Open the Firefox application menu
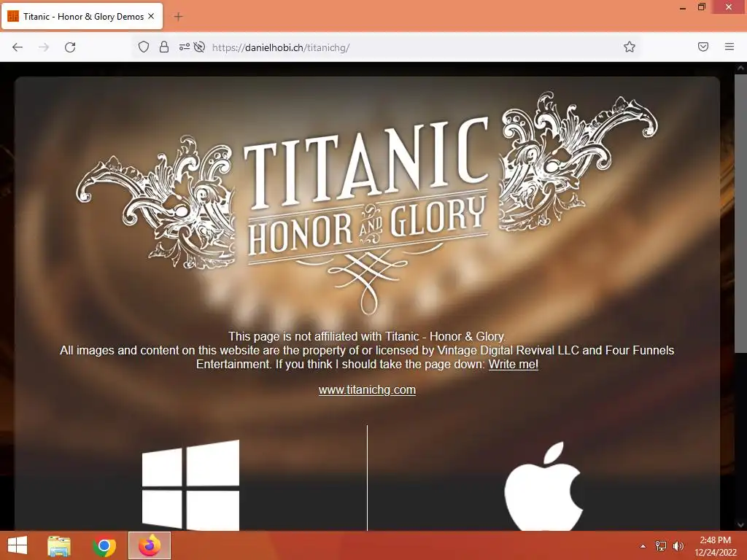The height and width of the screenshot is (560, 747). point(729,47)
